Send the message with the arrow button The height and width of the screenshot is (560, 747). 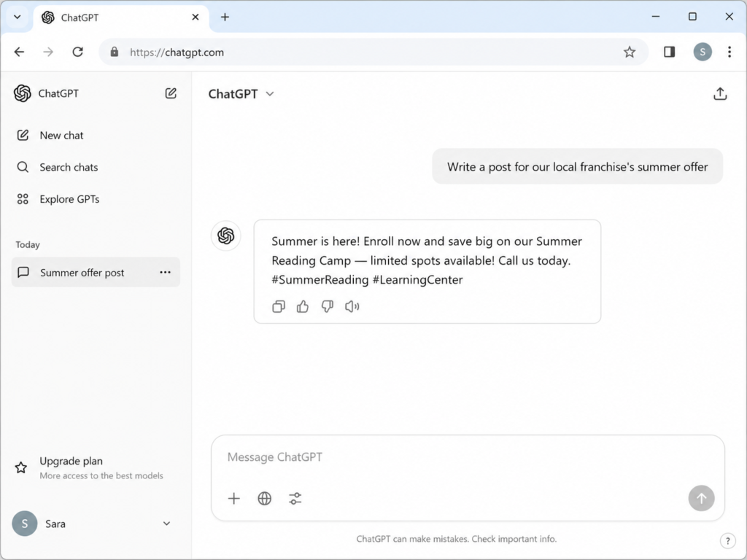(x=701, y=498)
